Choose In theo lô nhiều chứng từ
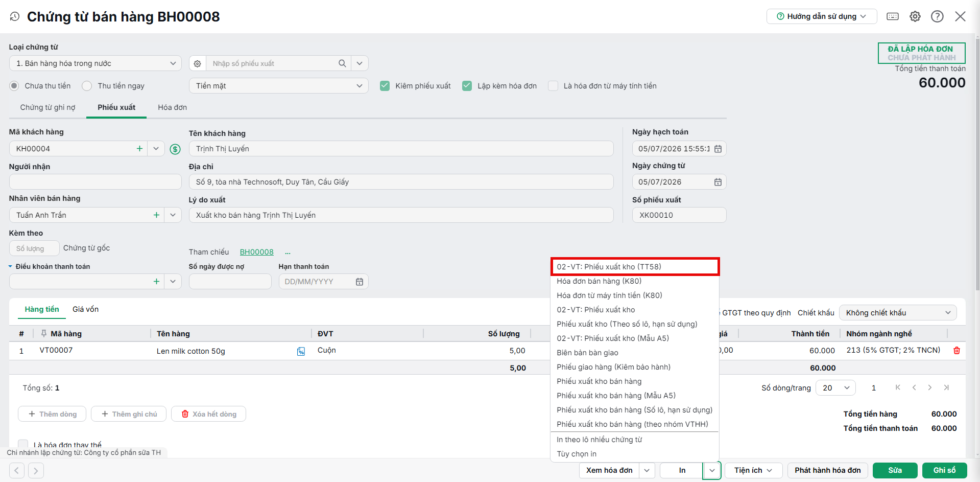 635,440
